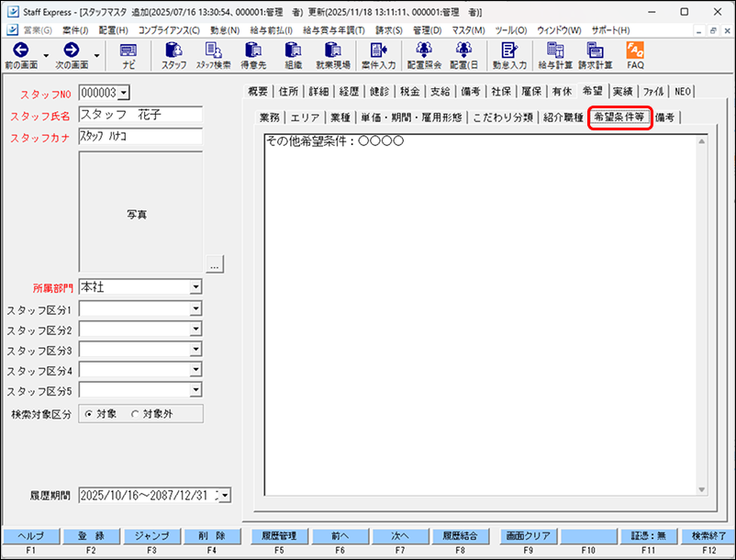Click the 次の画面 forward arrow icon
The height and width of the screenshot is (560, 736).
coord(71,50)
